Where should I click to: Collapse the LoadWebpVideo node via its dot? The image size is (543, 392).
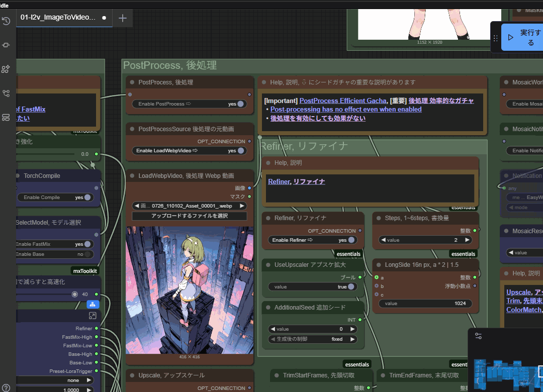(x=132, y=175)
